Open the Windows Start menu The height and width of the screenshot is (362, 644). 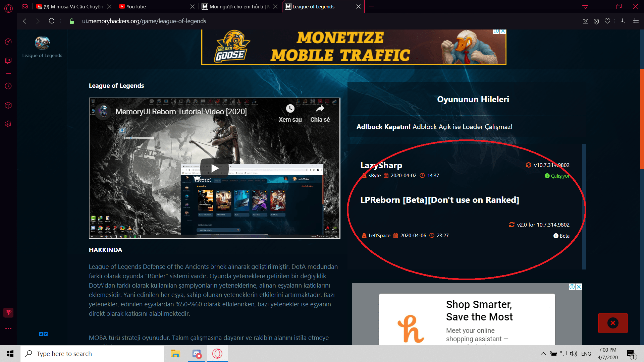point(10,354)
